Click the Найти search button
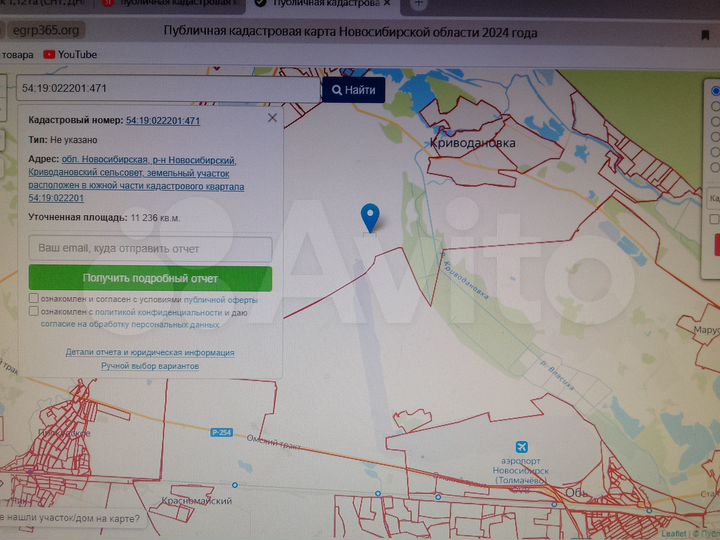The width and height of the screenshot is (720, 540). pos(353,90)
